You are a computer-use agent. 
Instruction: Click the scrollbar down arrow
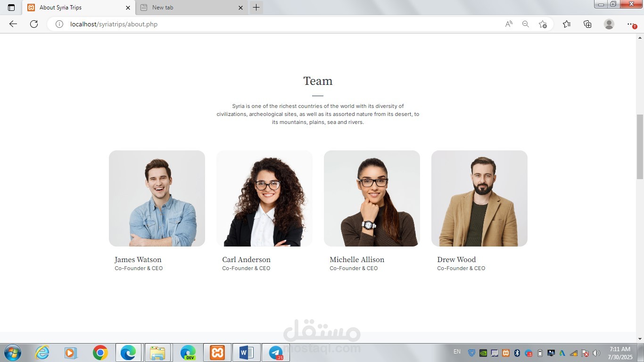click(640, 339)
